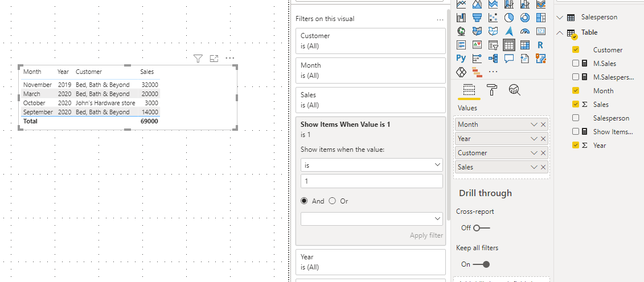Uncheck the Customer field checkbox

[576, 49]
